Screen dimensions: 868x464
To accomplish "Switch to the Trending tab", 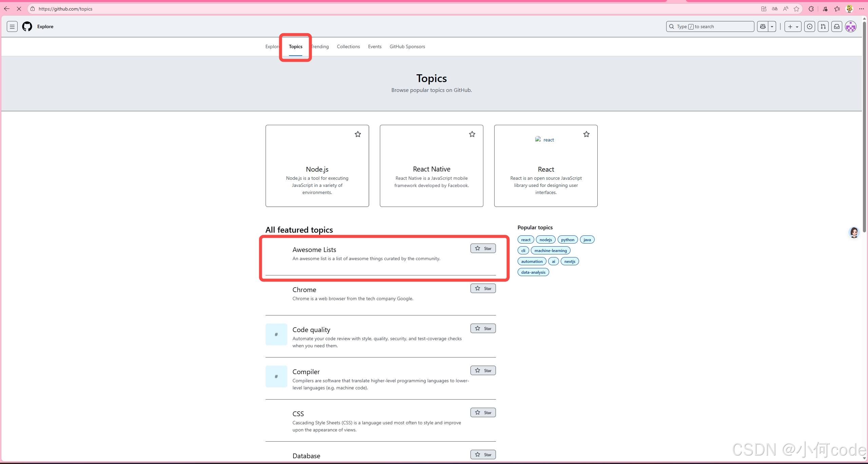I will pos(320,46).
